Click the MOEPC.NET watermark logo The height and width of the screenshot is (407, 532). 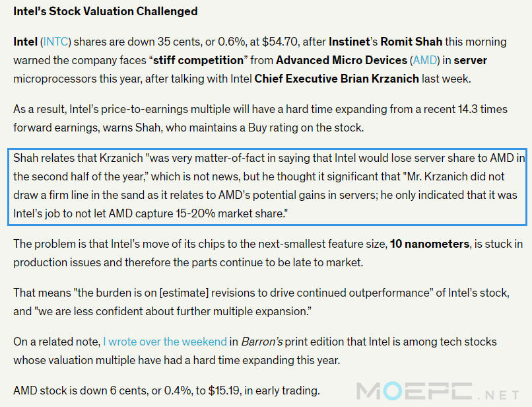(x=438, y=390)
